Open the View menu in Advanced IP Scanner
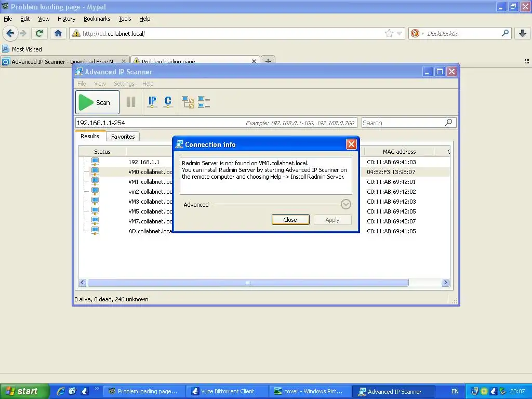532x399 pixels. [100, 84]
